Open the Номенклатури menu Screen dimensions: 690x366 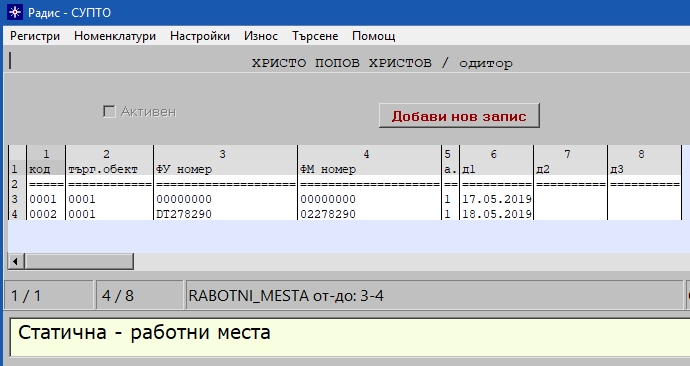[x=115, y=36]
